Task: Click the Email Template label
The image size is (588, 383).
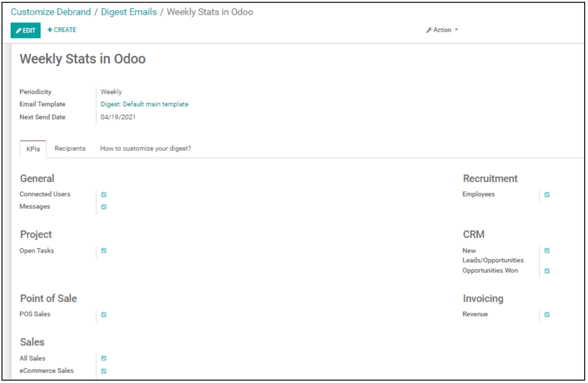Action: click(42, 104)
